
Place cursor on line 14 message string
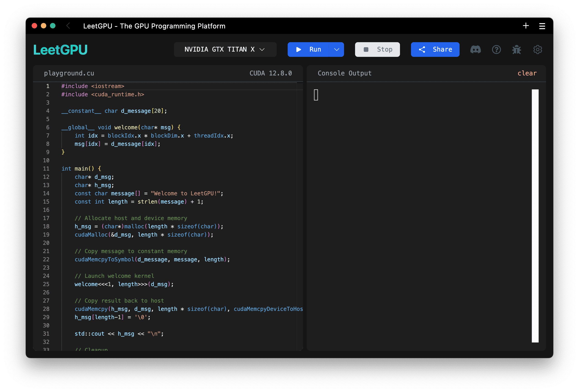tap(186, 193)
